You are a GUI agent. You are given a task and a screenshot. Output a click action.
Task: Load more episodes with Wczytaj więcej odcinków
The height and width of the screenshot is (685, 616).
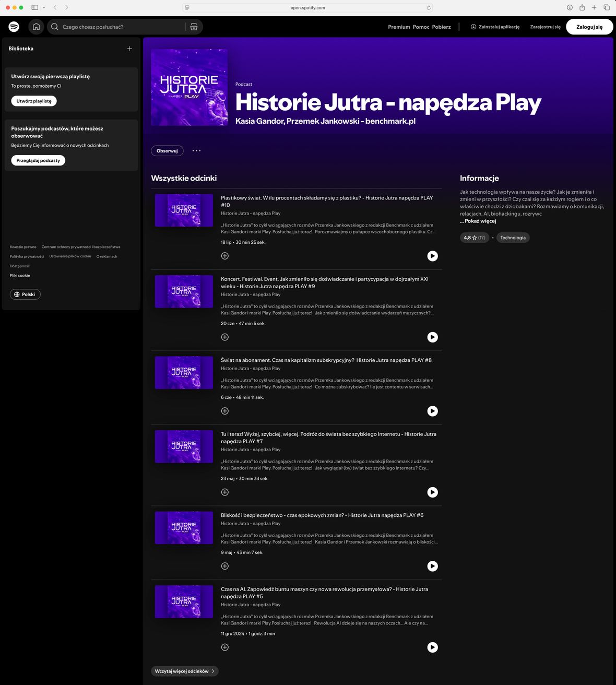(184, 671)
